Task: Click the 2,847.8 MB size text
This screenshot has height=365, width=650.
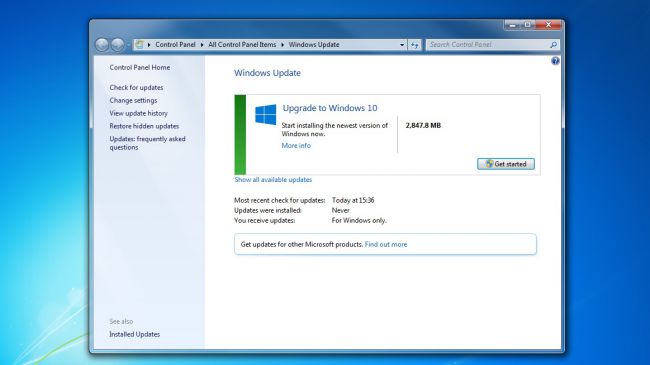Action: point(423,125)
